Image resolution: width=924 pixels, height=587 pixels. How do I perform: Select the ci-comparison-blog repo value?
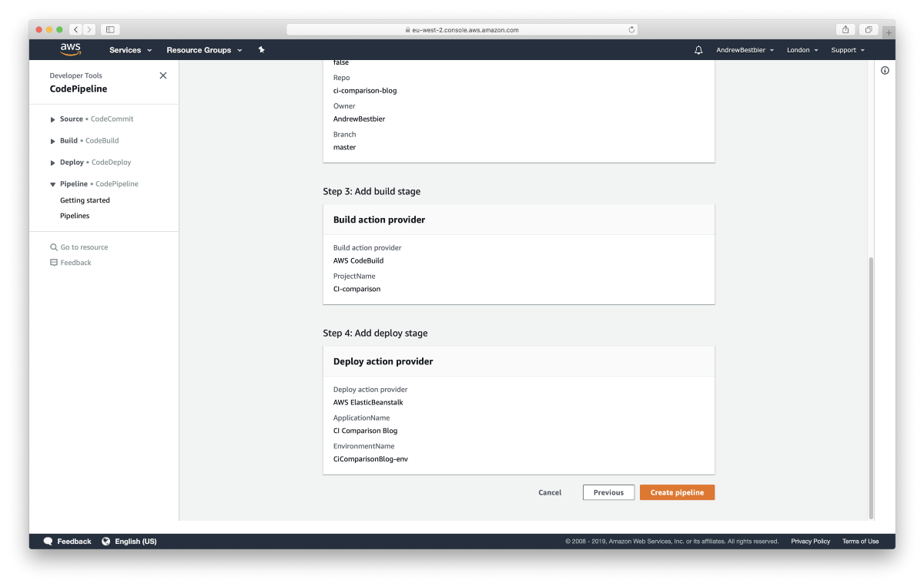pyautogui.click(x=365, y=90)
